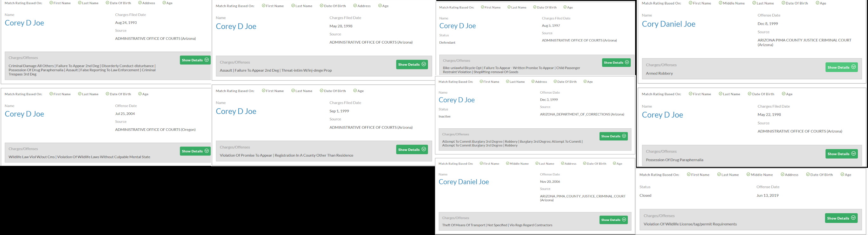Image resolution: width=868 pixels, height=235 pixels.
Task: Toggle the Address match check in the Dec 3, 1999 record
Action: (x=533, y=82)
